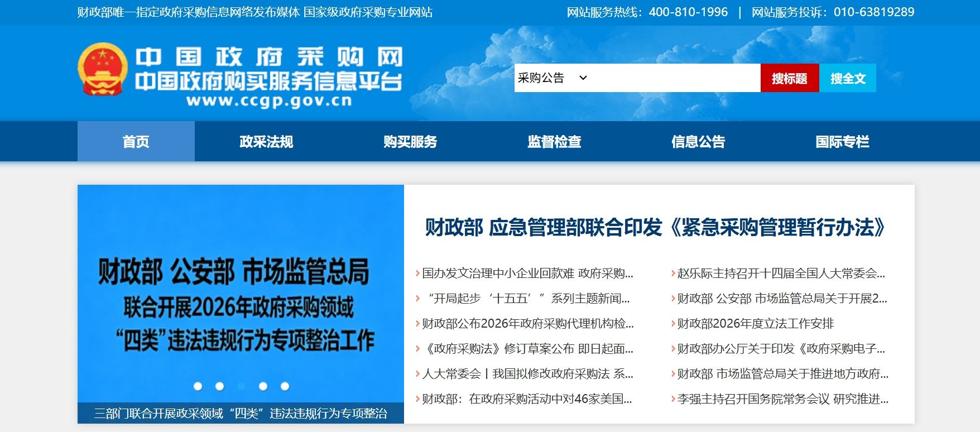Screen dimensions: 980x432
Task: Click the 中国政府购买服务信息平台 subtitle
Action: click(268, 81)
